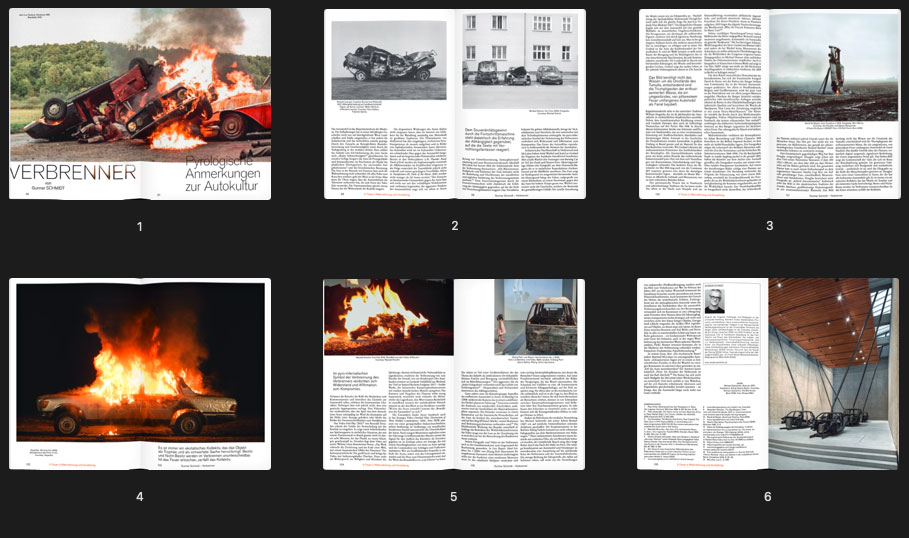Click the crushed car black-and-white photo
909x538 pixels.
(x=388, y=60)
